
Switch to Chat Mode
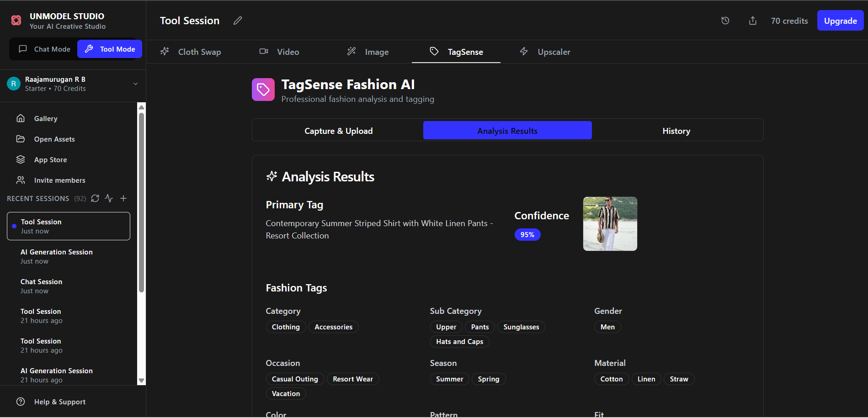(x=44, y=49)
